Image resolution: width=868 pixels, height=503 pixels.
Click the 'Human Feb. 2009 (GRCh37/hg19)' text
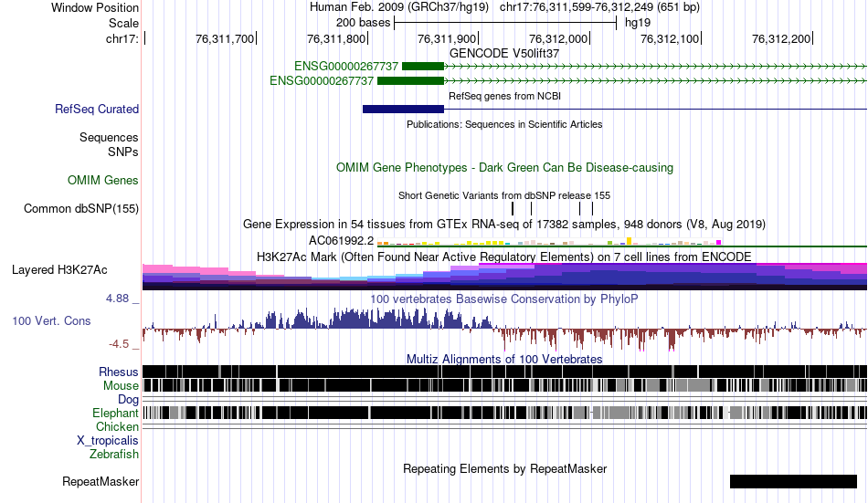tap(399, 7)
